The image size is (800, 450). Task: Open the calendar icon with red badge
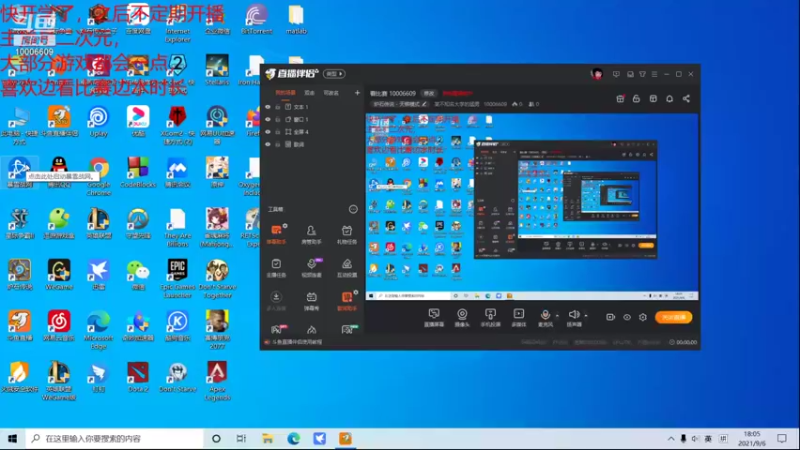[x=620, y=98]
